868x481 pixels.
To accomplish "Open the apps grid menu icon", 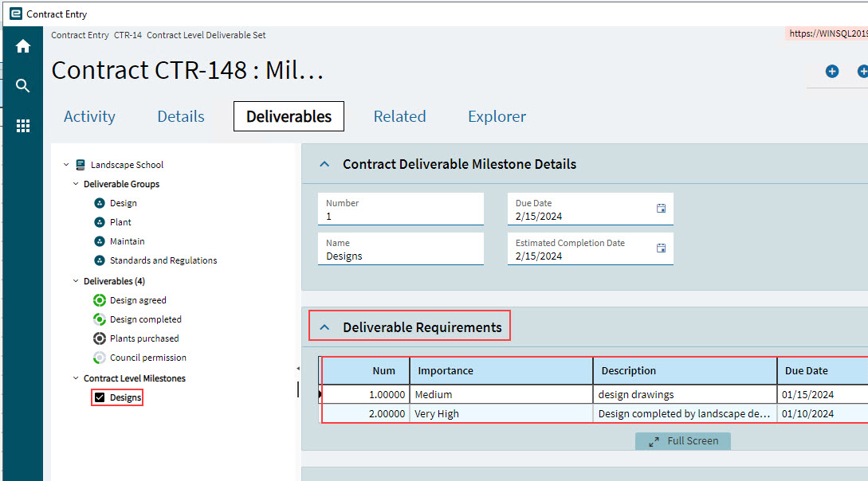I will [22, 126].
